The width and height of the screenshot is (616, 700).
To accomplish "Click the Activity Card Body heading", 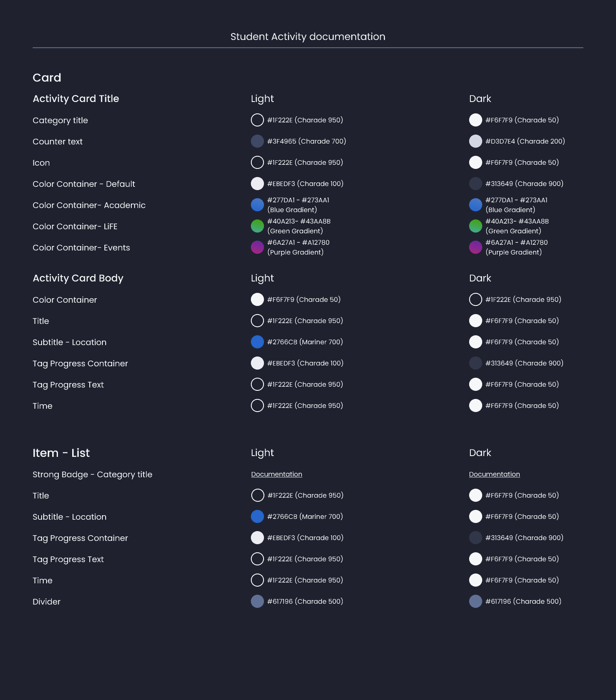I will 78,278.
